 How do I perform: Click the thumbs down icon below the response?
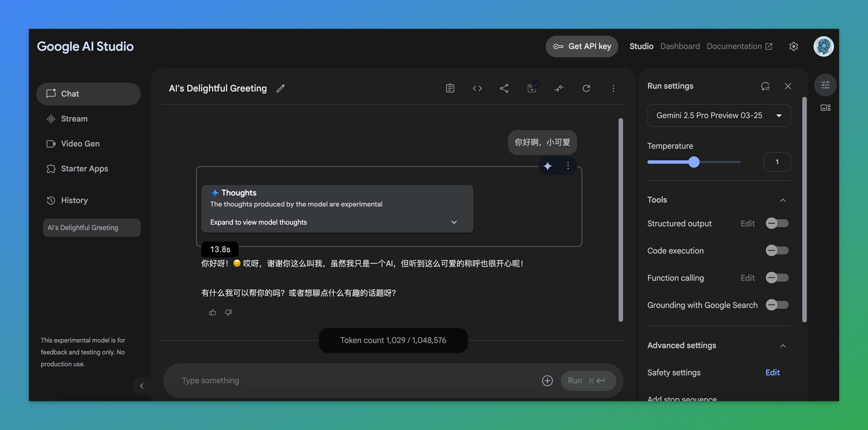point(228,312)
